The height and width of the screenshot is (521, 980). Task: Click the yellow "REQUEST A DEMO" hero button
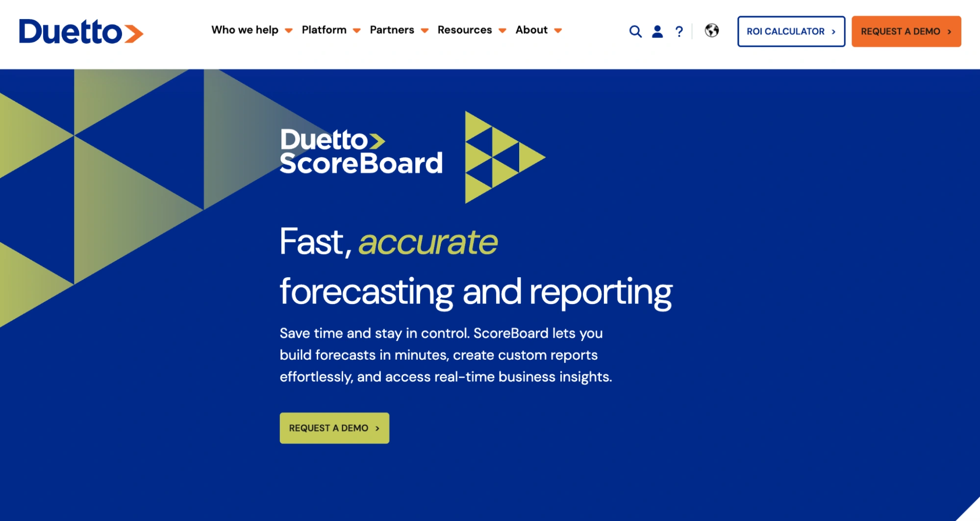click(x=334, y=427)
